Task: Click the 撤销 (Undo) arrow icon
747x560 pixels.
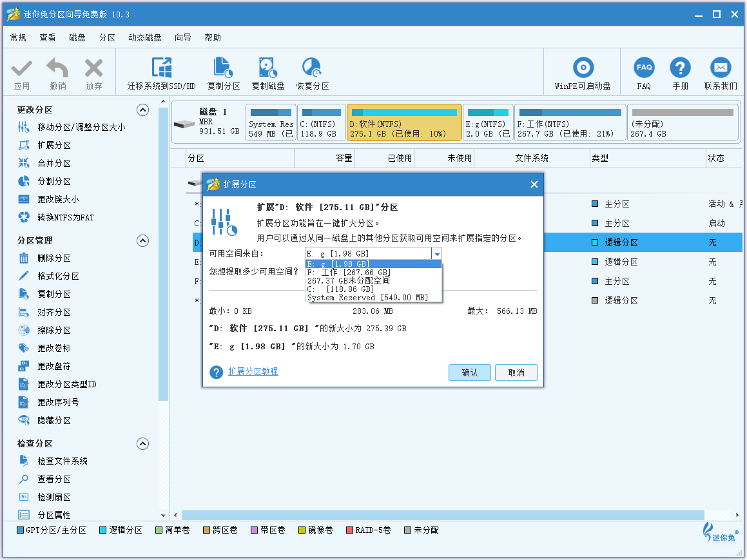Action: pyautogui.click(x=57, y=68)
